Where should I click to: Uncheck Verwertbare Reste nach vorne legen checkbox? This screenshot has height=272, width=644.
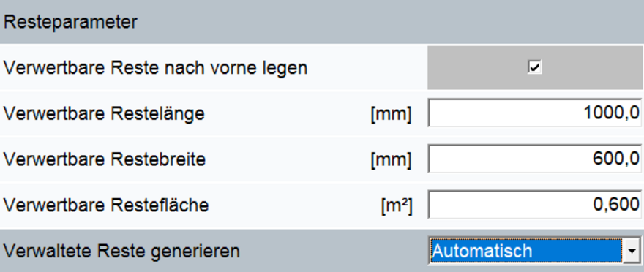pyautogui.click(x=535, y=67)
